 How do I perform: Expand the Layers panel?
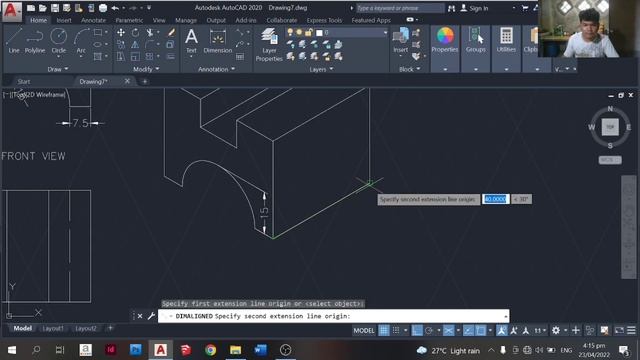(x=321, y=69)
